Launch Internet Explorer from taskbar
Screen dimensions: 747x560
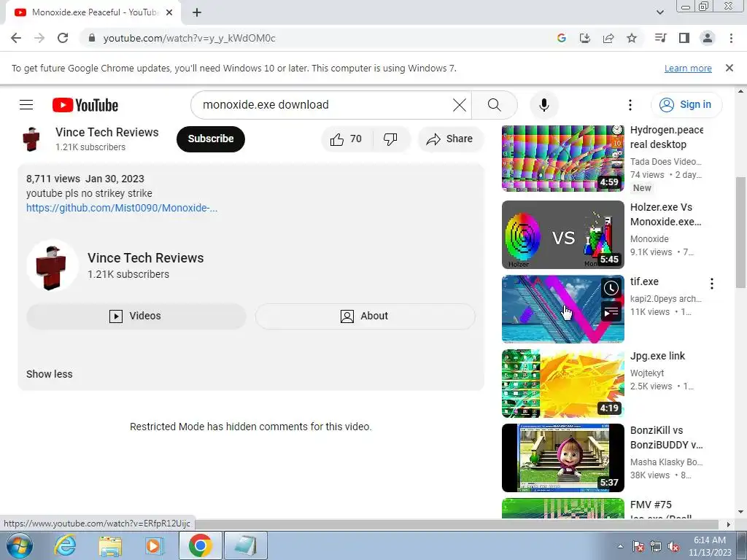[65, 545]
